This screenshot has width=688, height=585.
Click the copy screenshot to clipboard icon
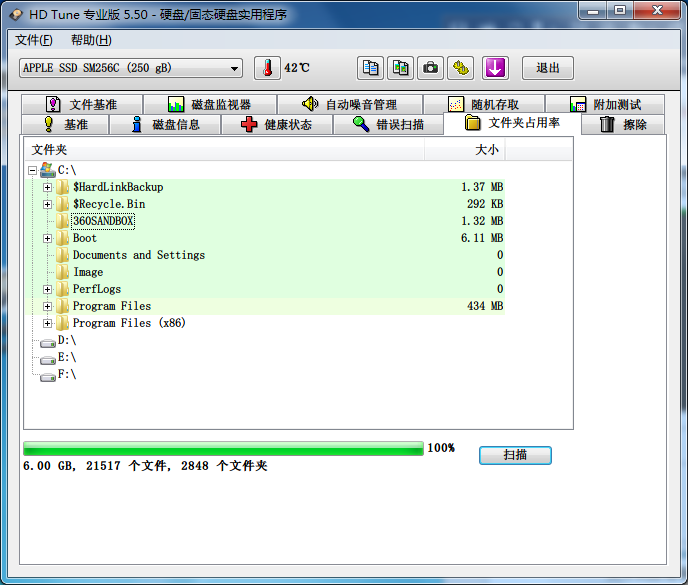click(401, 68)
